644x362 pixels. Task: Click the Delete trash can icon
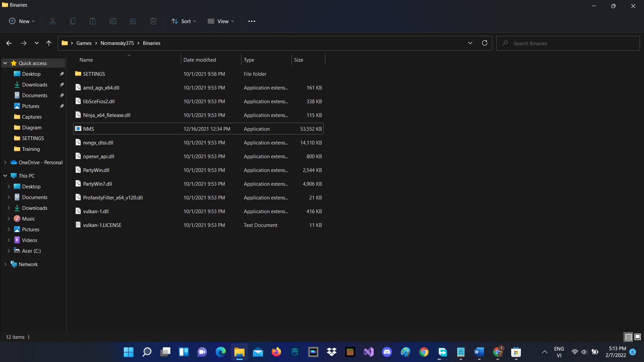coord(153,21)
